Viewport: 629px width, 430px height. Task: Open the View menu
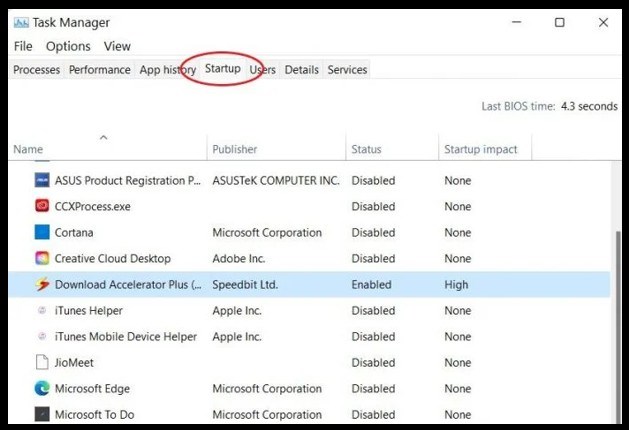117,46
